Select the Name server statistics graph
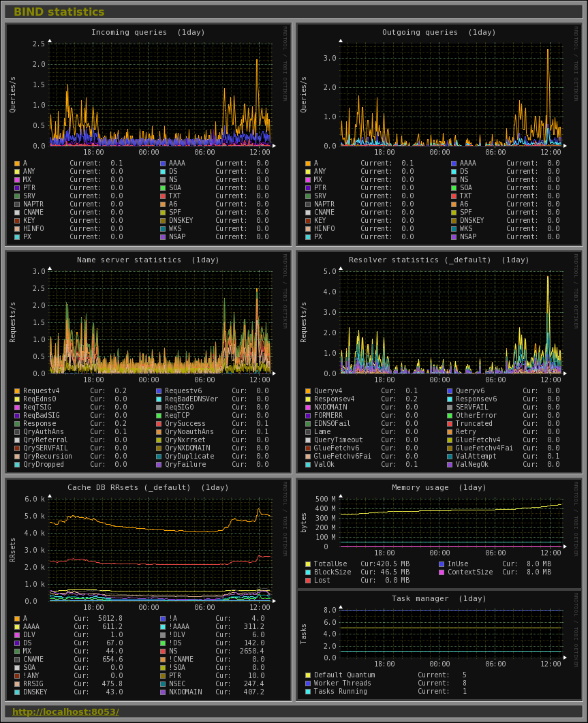The height and width of the screenshot is (723, 588). pyautogui.click(x=148, y=362)
